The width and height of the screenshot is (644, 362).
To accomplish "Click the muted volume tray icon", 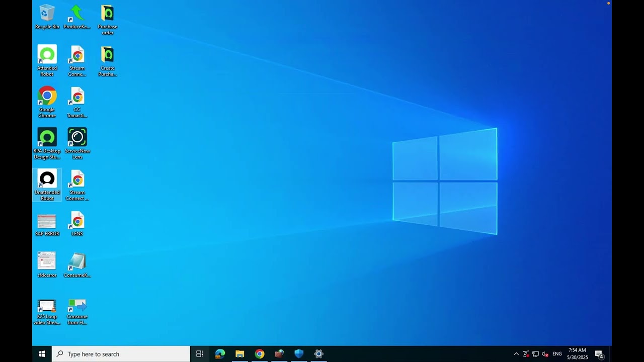I will pos(545,354).
